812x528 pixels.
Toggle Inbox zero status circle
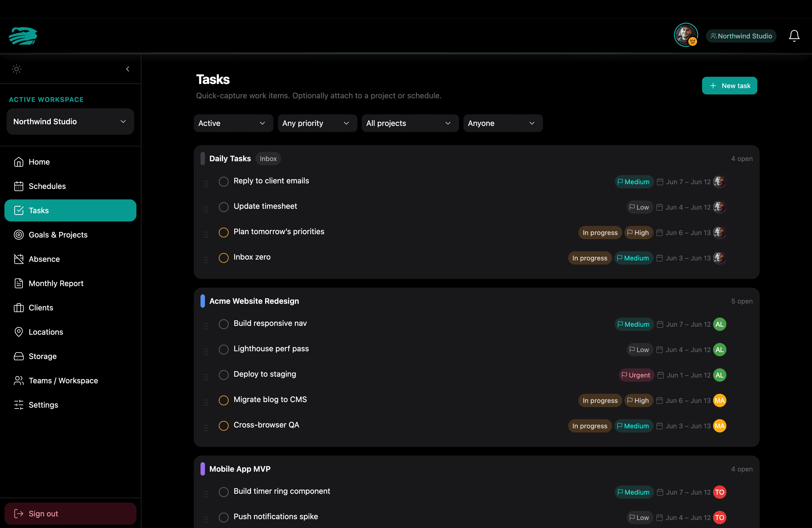(223, 258)
